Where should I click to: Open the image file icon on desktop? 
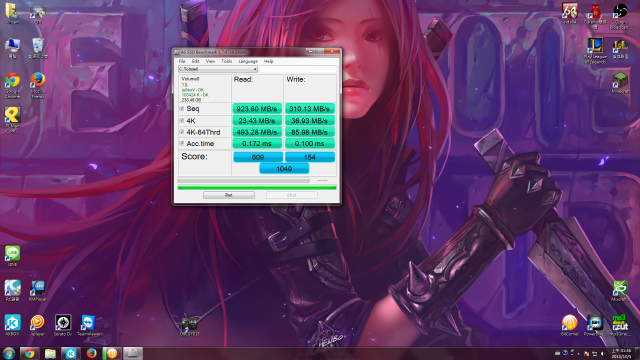(x=189, y=326)
